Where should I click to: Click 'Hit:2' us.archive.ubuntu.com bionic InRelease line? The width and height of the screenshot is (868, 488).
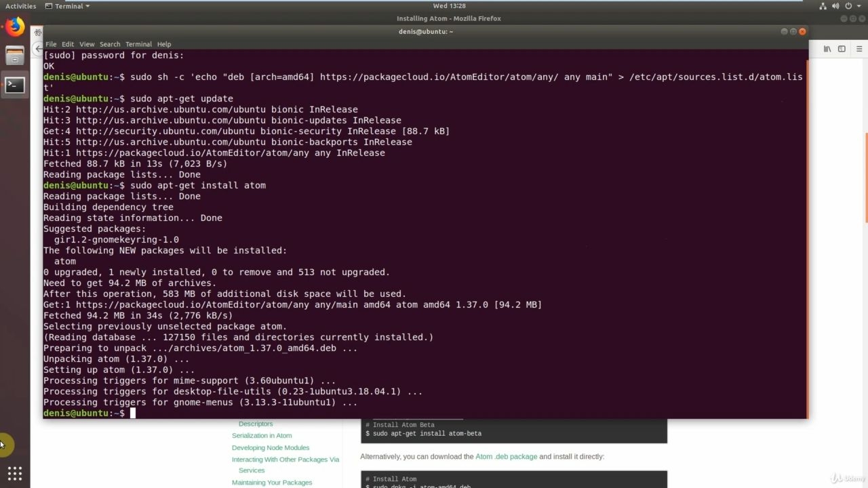[x=201, y=110]
